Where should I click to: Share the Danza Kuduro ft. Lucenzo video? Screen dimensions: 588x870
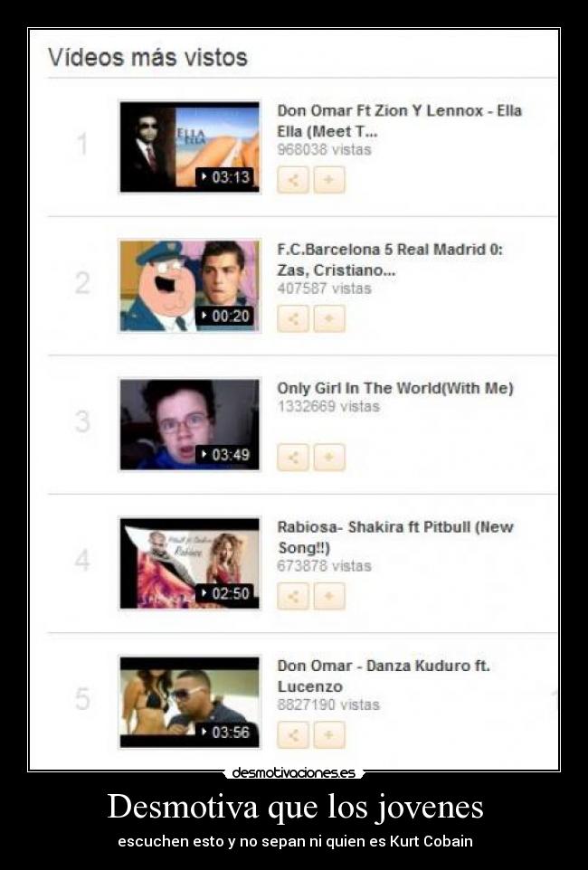292,734
